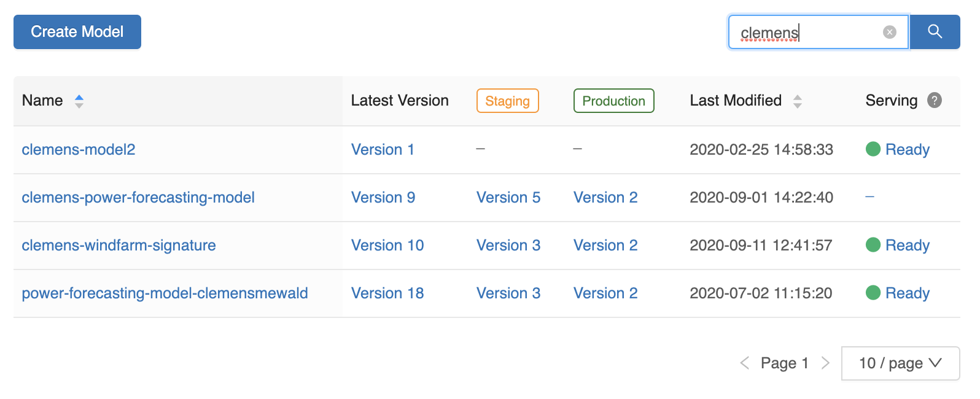Open clemens-windfarm-signature model link
Screen dimensions: 980x399
(119, 245)
